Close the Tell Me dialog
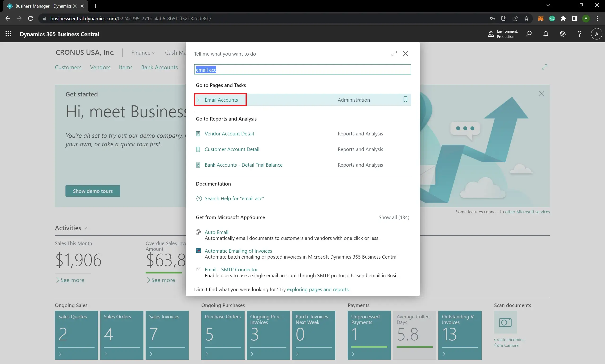This screenshot has height=364, width=605. point(405,53)
